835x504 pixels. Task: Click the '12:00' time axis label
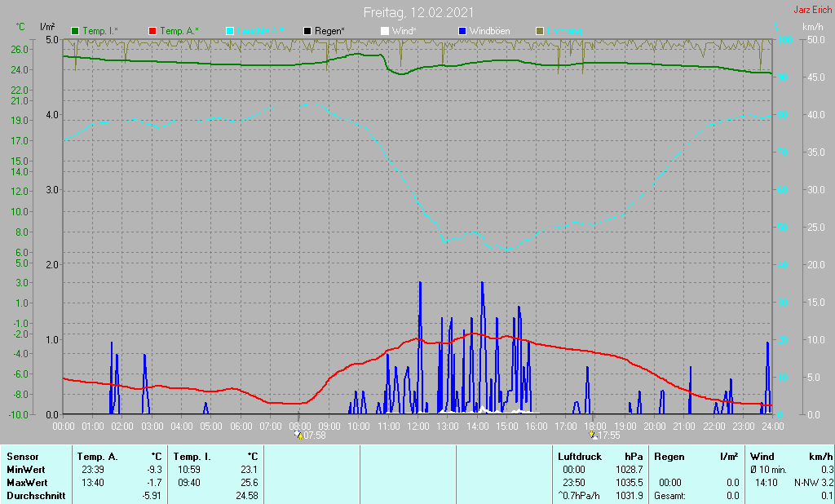pos(418,427)
